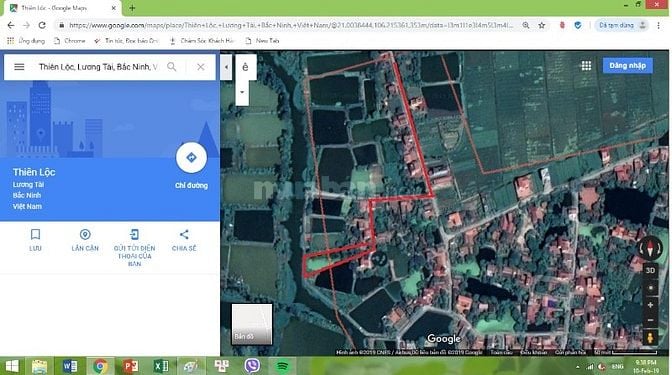Viewport: 672px width, 375px height.
Task: Open the Chrome bookmark
Action: tap(69, 41)
